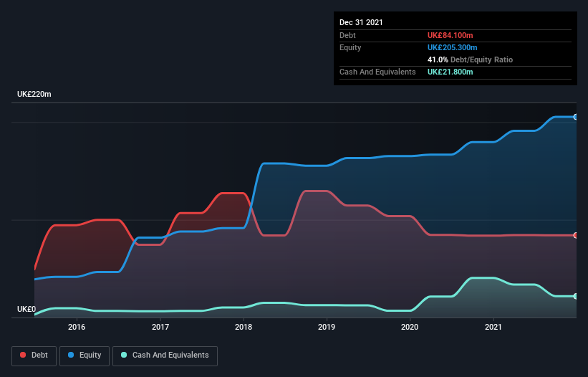Viewport: 588px width, 377px height.
Task: Click the Dec 31 2021 tooltip date
Action: coord(361,22)
